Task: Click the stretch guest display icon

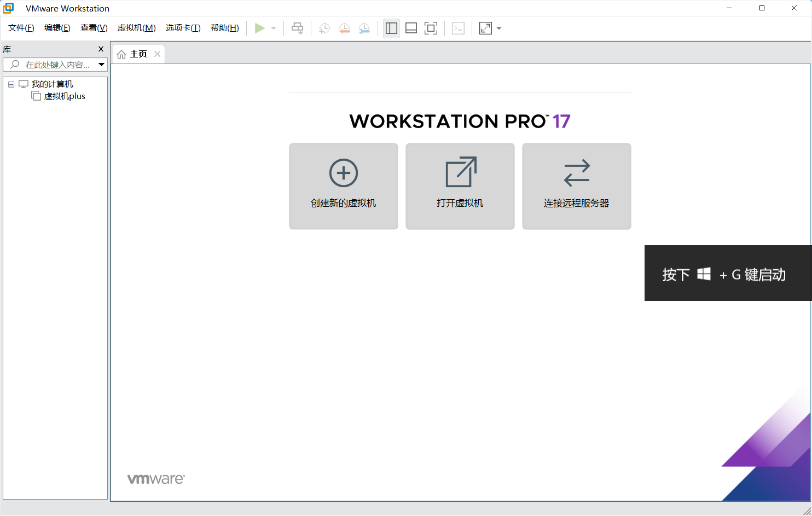Action: (x=485, y=28)
